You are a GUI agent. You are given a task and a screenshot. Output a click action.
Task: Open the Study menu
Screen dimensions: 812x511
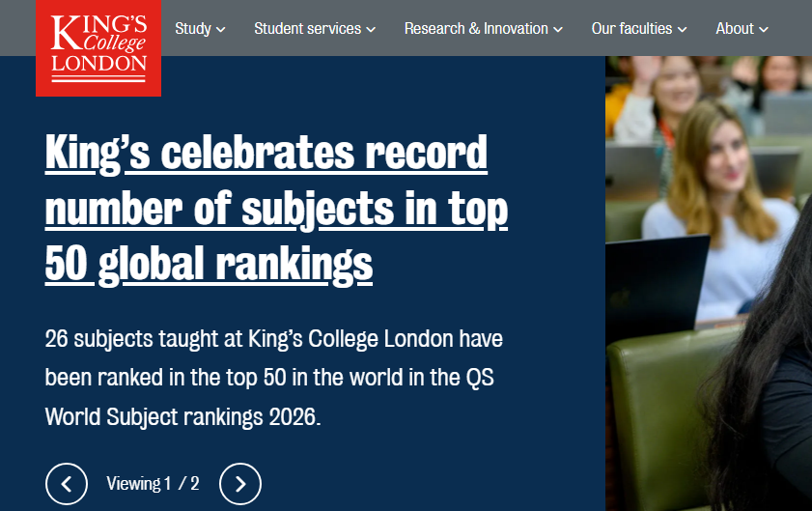pos(200,29)
